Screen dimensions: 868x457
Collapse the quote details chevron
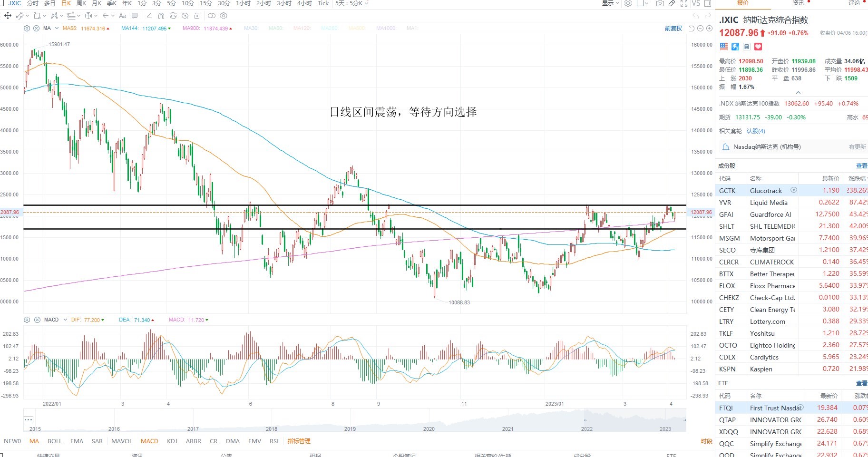pos(798,92)
